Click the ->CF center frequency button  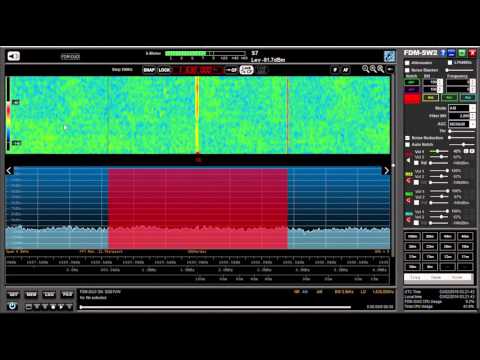click(232, 70)
